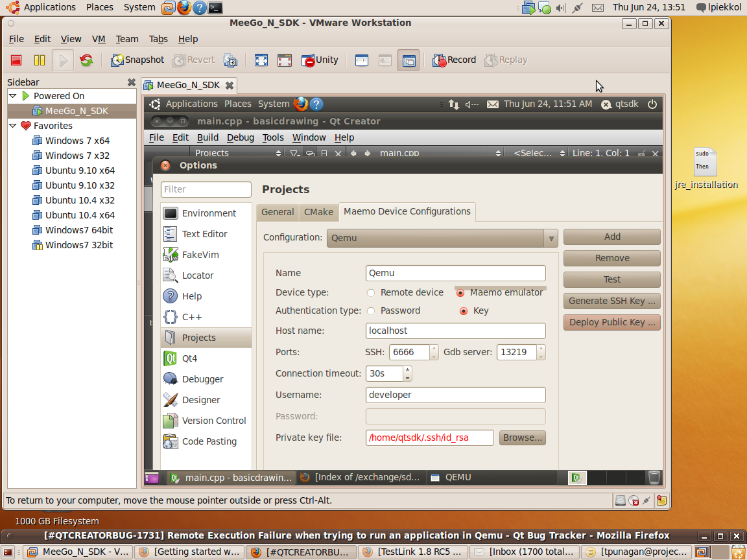747x560 pixels.
Task: Open the Locator options category
Action: 206,275
